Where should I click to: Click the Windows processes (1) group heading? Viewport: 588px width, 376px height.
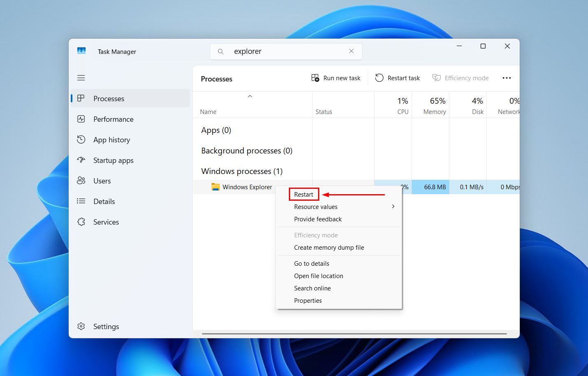pos(242,171)
